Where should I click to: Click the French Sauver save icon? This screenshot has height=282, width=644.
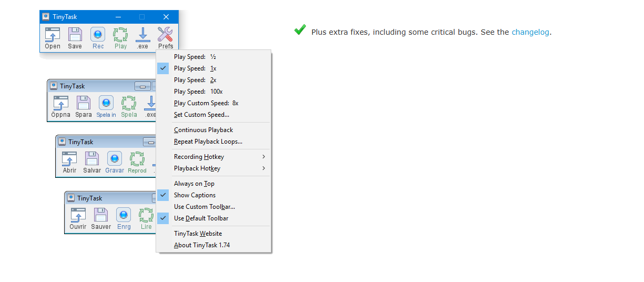101,215
